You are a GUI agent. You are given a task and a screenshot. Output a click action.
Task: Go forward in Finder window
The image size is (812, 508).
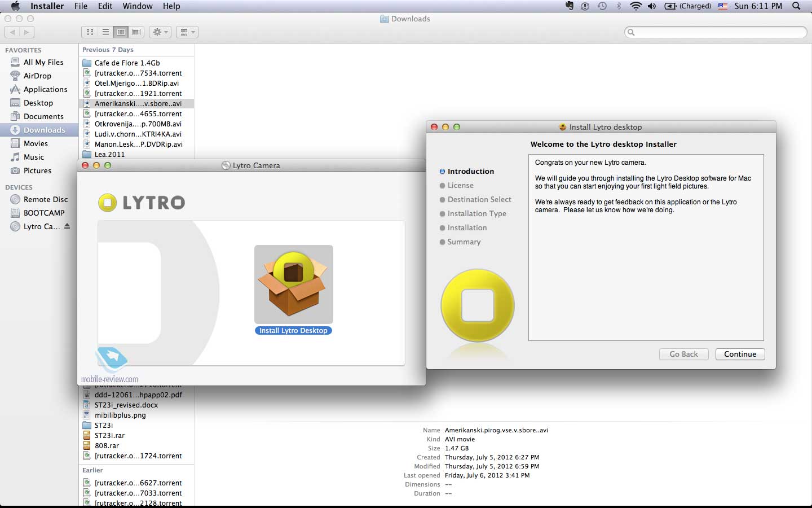coord(27,32)
